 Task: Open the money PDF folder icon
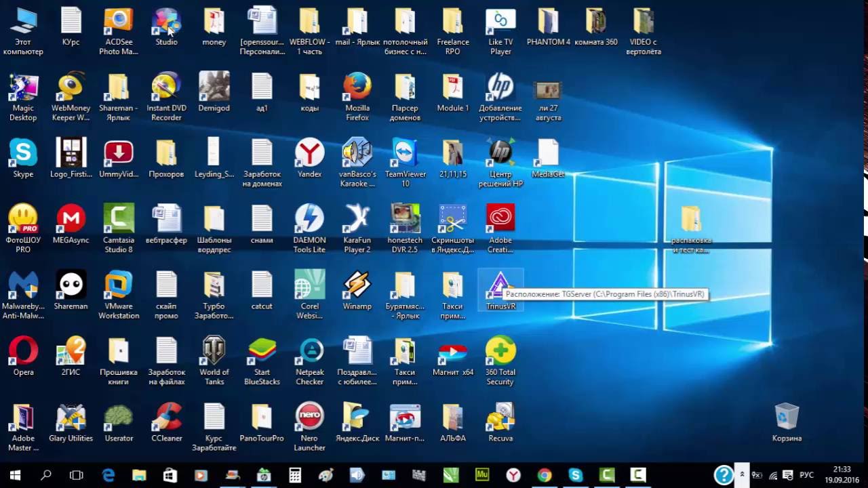tap(214, 26)
